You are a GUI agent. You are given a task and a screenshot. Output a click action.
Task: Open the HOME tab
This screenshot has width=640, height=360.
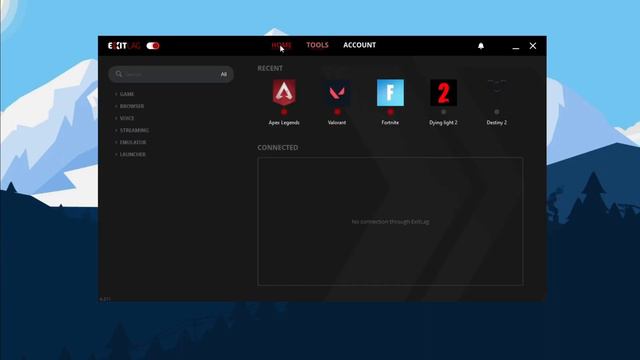[282, 45]
